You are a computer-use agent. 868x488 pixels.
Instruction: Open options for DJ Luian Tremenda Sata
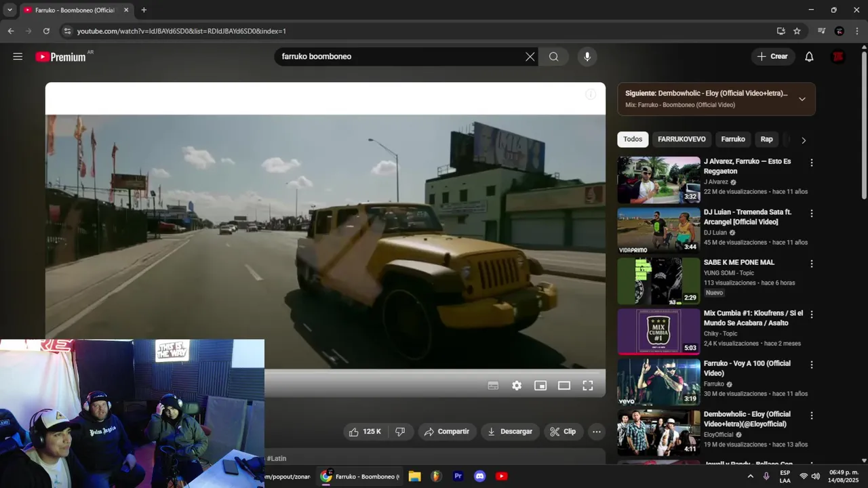tap(811, 213)
